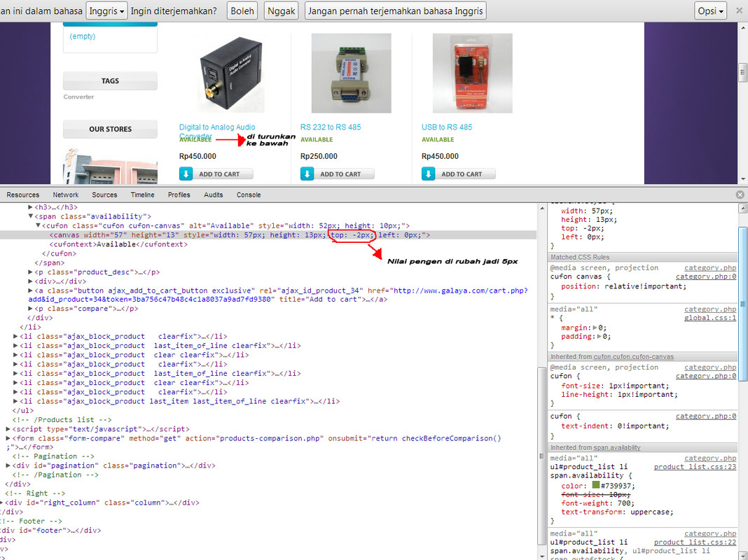The image size is (748, 560).
Task: Expand the script text/javascript node
Action: [x=8, y=429]
